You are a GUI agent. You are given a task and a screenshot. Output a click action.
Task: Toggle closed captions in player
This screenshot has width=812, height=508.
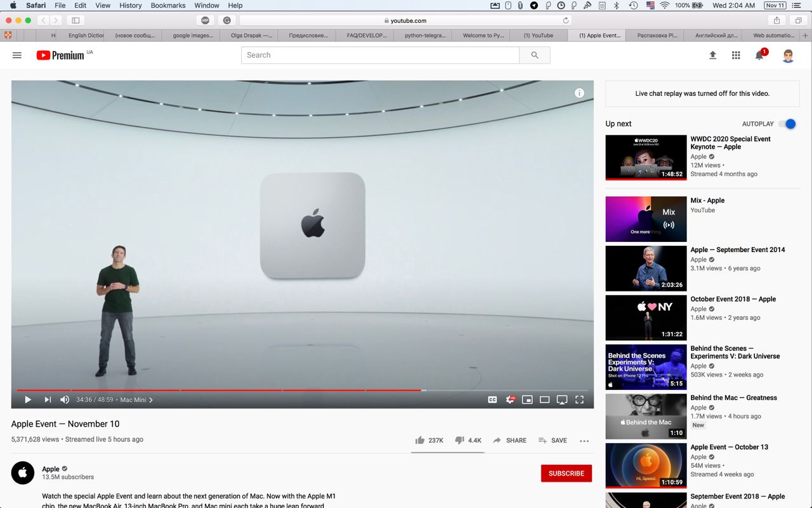[492, 399]
